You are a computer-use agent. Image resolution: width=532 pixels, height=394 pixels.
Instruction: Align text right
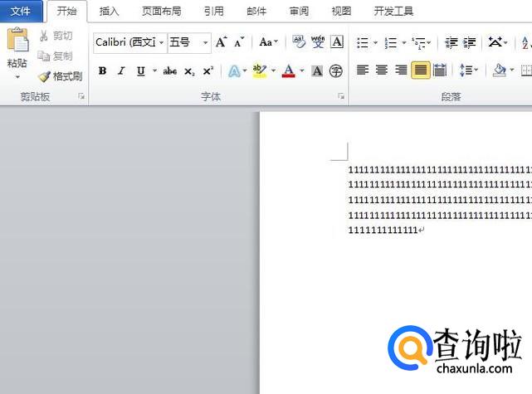pos(401,71)
